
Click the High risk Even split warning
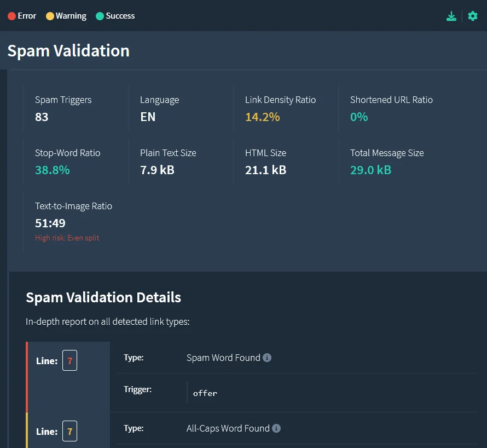[67, 238]
